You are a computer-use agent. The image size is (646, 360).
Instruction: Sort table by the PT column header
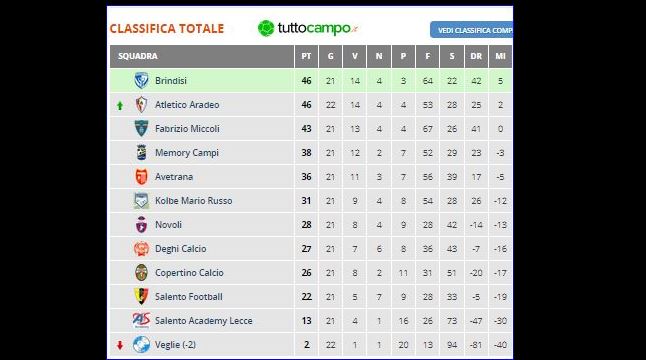coord(306,56)
